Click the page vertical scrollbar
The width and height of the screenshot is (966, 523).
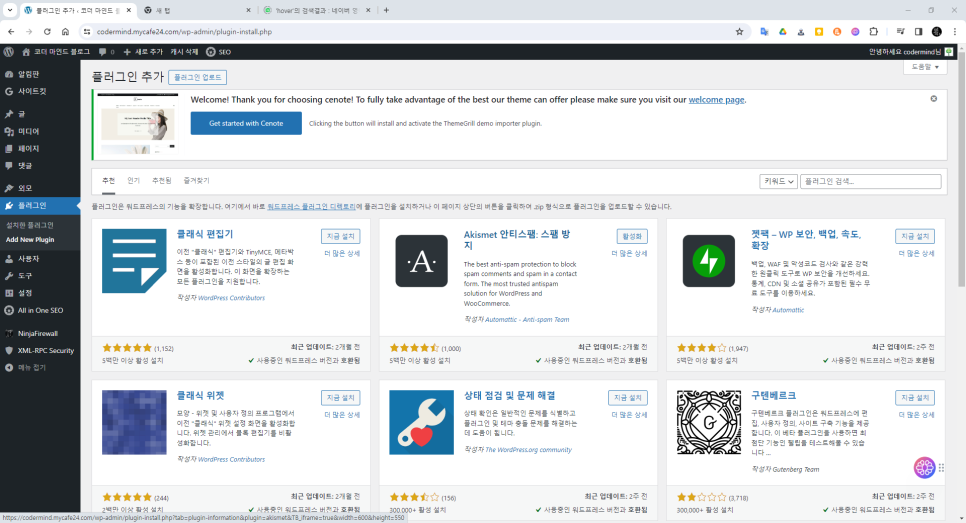pos(961,169)
